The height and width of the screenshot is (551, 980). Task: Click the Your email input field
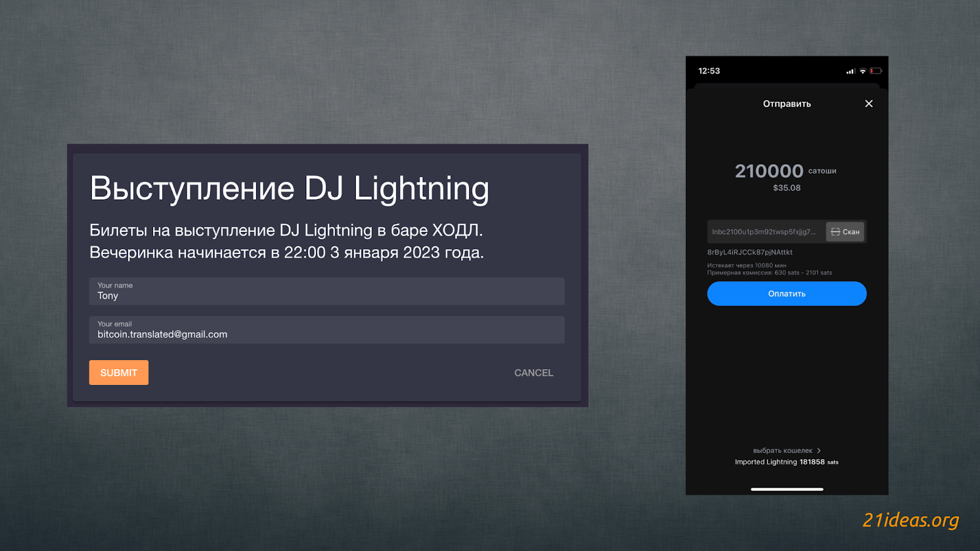(326, 330)
